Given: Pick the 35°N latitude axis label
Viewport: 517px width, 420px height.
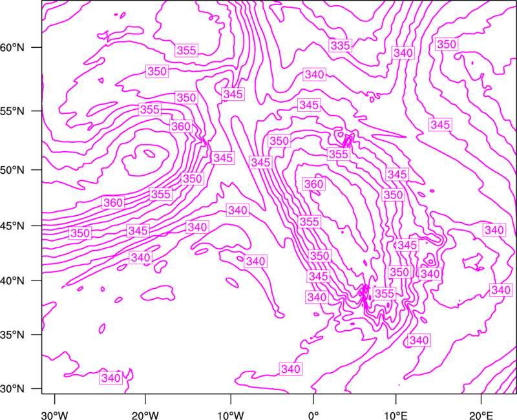Looking at the screenshot, I should 12,335.
